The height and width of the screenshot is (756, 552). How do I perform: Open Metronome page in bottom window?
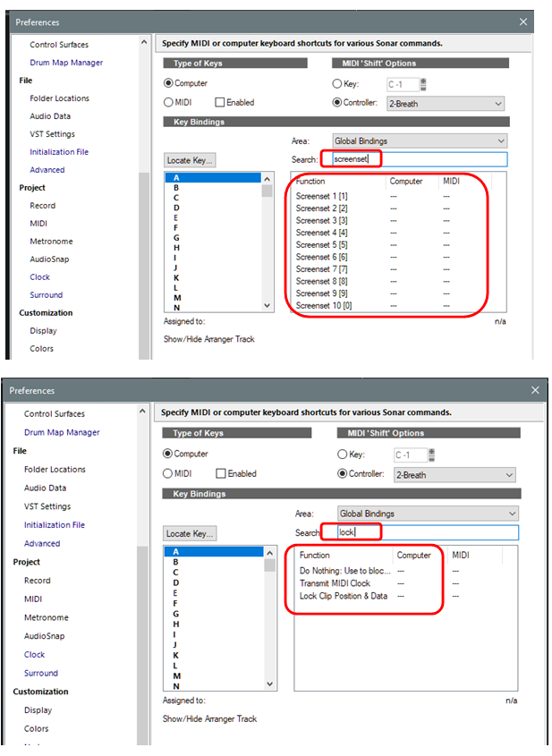[x=47, y=617]
